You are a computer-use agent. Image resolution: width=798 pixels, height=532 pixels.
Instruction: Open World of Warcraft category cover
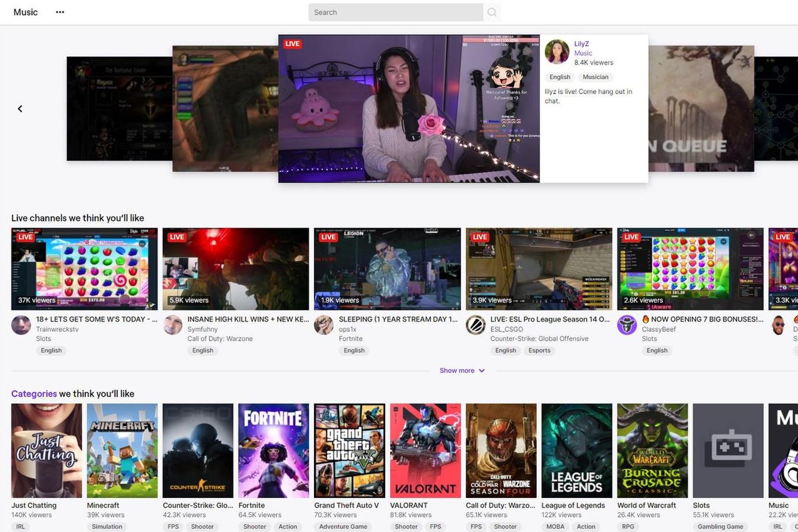coord(653,451)
